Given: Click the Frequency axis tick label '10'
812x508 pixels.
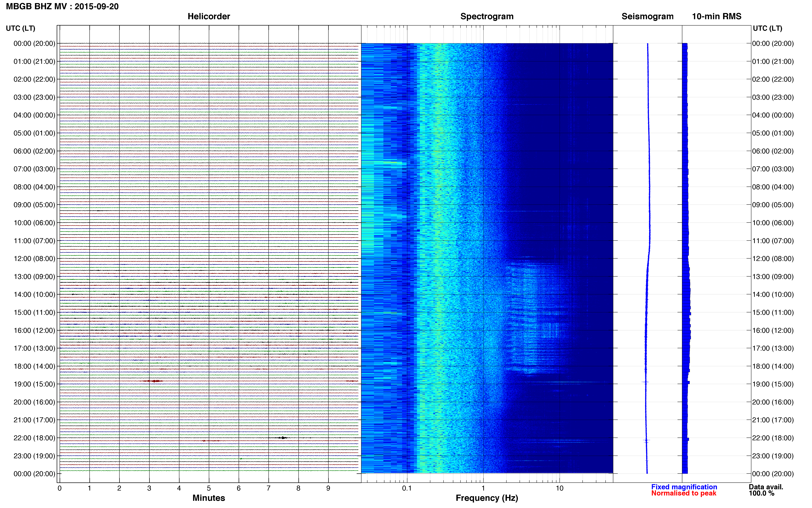Looking at the screenshot, I should coord(559,488).
